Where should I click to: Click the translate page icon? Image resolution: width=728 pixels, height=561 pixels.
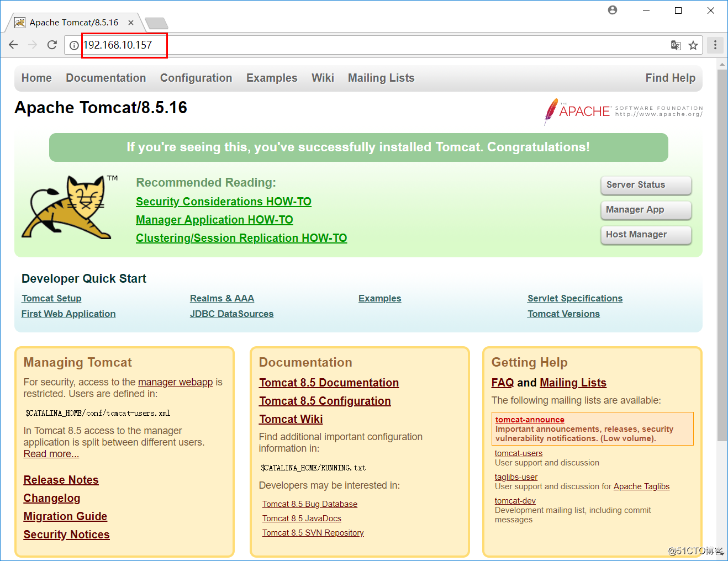[676, 45]
